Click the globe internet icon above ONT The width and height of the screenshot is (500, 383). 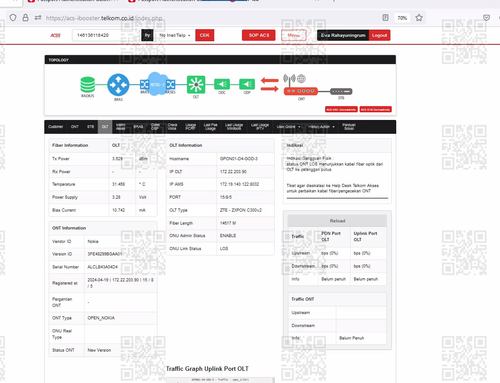(301, 79)
